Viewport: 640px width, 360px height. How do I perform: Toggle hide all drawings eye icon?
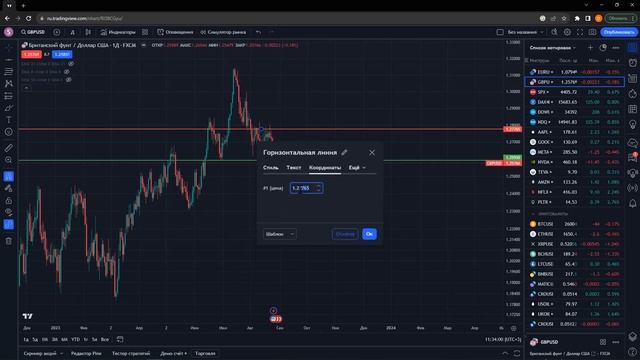pos(9,212)
